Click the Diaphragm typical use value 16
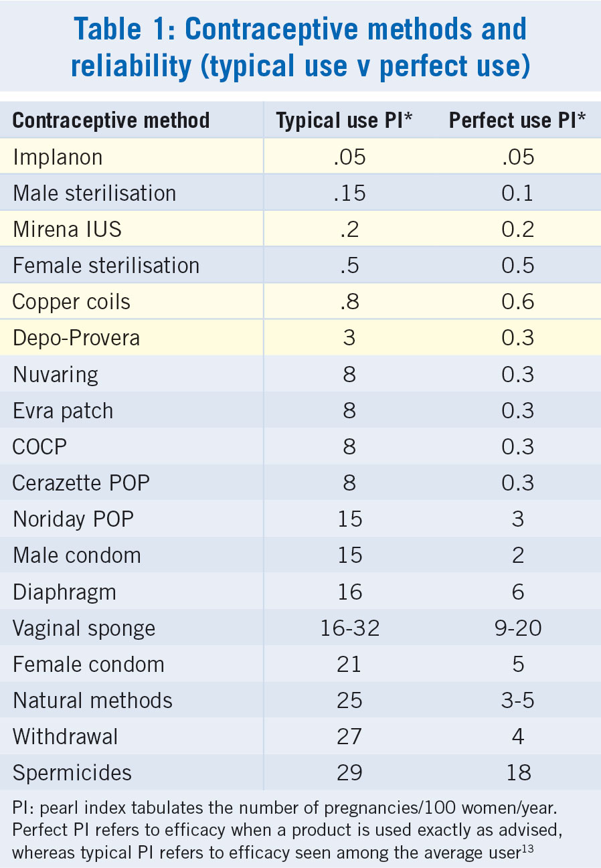The width and height of the screenshot is (601, 868). pyautogui.click(x=348, y=592)
